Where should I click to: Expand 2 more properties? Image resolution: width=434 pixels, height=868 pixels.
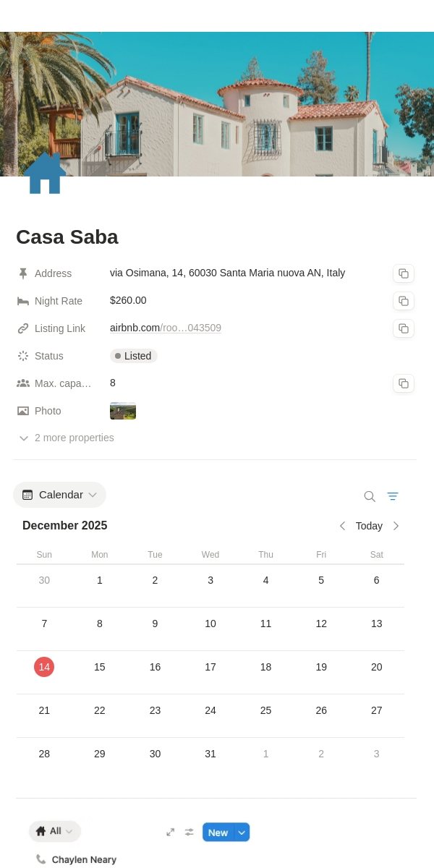[67, 438]
